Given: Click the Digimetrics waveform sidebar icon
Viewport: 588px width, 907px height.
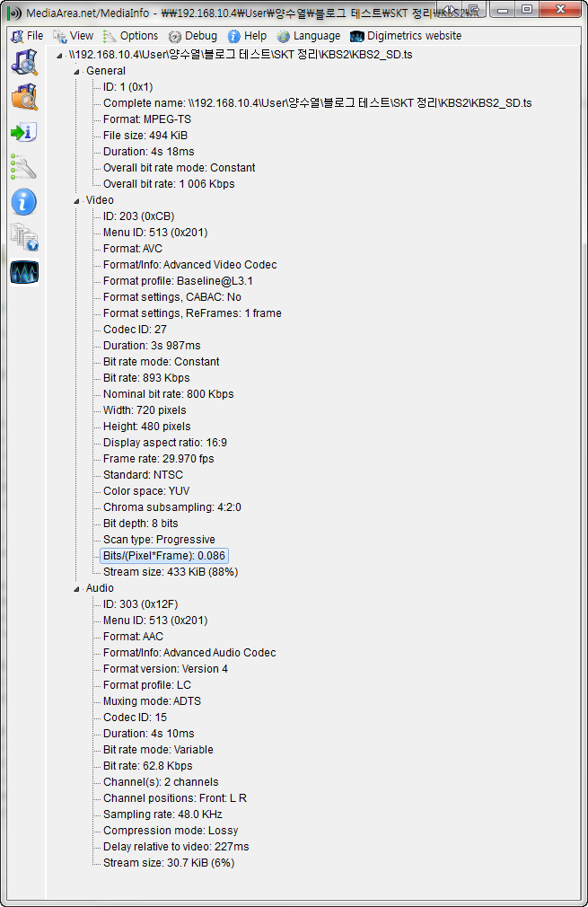Looking at the screenshot, I should pyautogui.click(x=24, y=272).
